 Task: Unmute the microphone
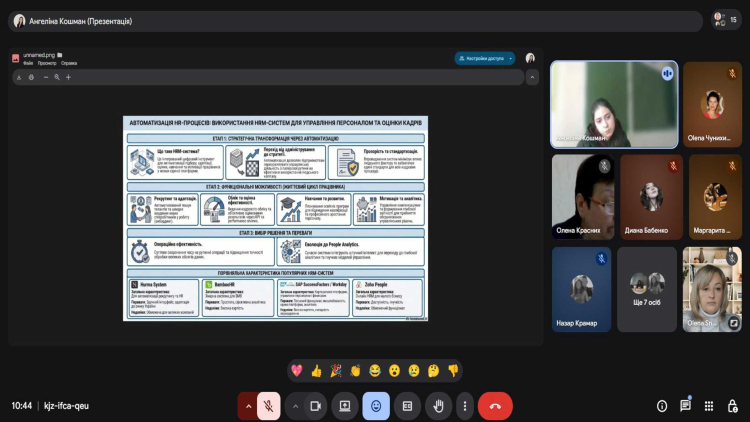[x=268, y=405]
